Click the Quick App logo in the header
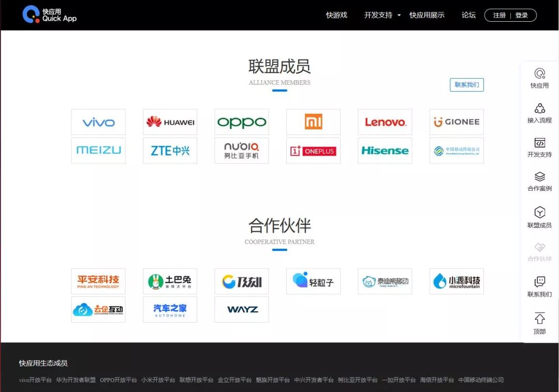 (x=50, y=14)
